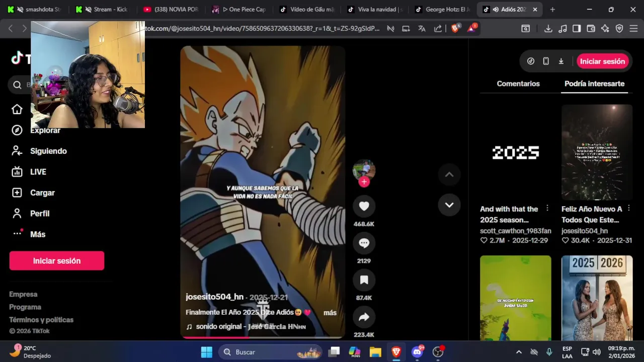Click TikTok coin icon in header pill
Screen dimensions: 644x362
[531, 61]
